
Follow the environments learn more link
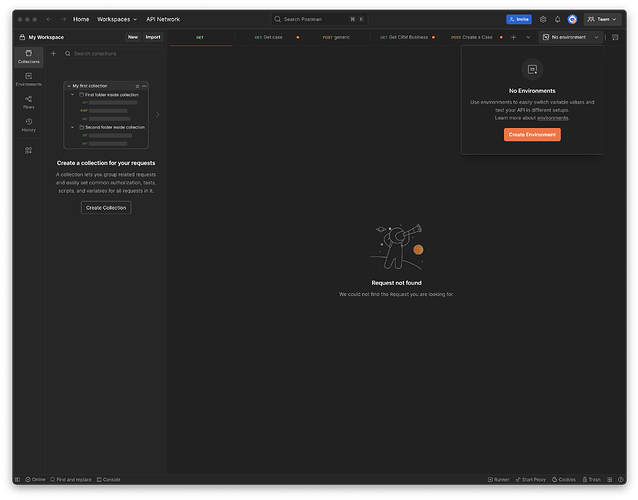click(x=552, y=118)
